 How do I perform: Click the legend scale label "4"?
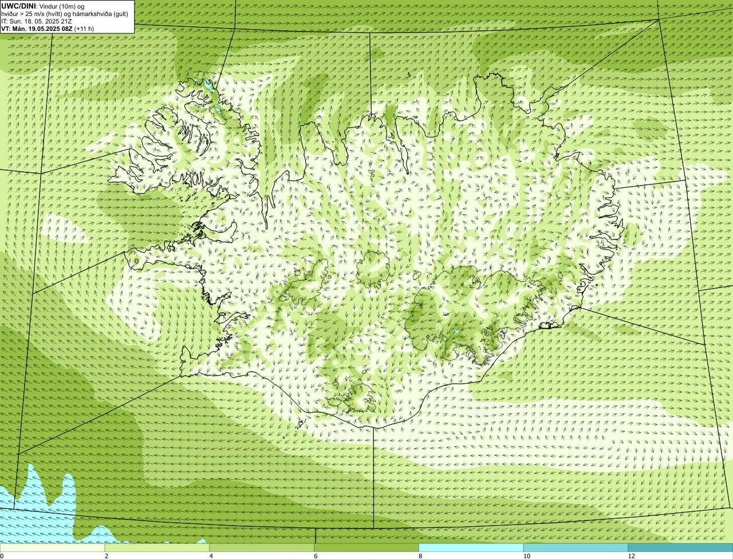click(211, 556)
